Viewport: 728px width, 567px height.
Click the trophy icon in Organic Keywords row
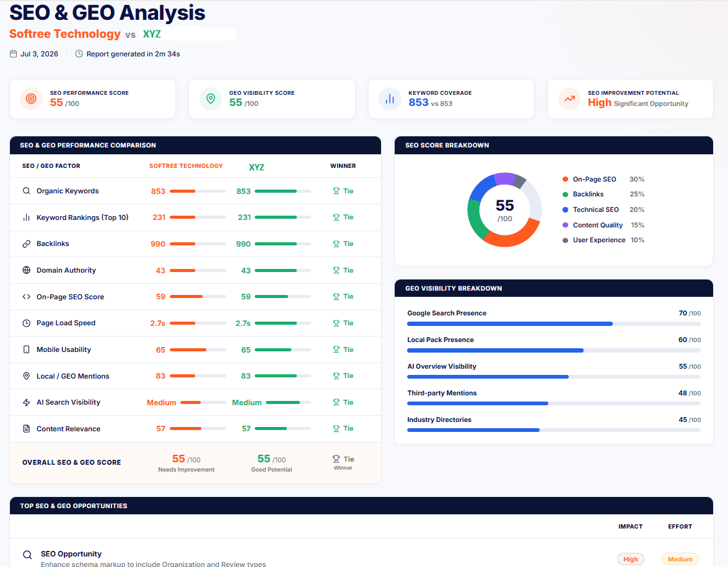(x=336, y=191)
